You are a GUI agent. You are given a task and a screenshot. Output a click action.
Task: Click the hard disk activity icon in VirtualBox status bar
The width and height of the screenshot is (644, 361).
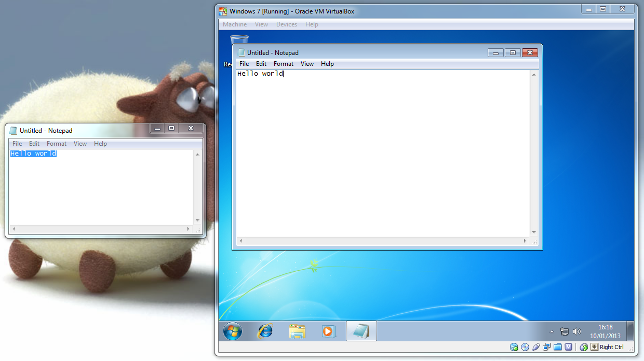pyautogui.click(x=514, y=347)
